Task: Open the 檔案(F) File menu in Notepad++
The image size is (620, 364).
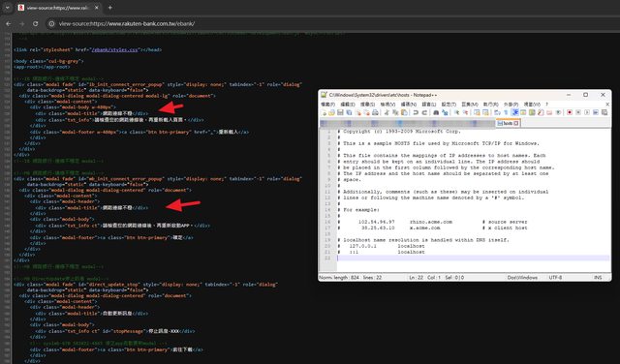Action: (327, 105)
